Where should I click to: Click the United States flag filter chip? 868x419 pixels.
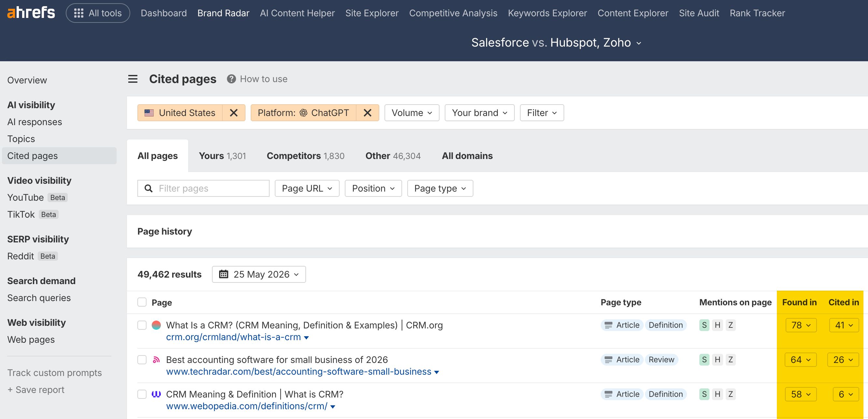180,113
